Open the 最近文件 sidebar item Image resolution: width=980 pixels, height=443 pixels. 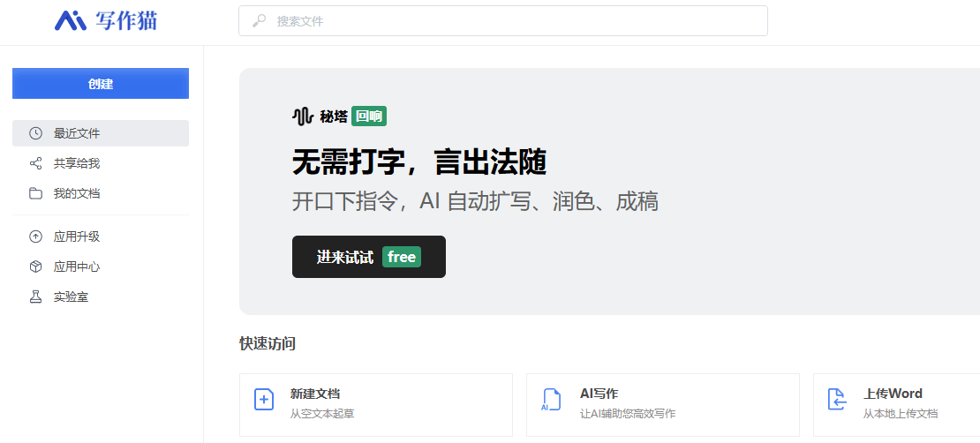(101, 133)
